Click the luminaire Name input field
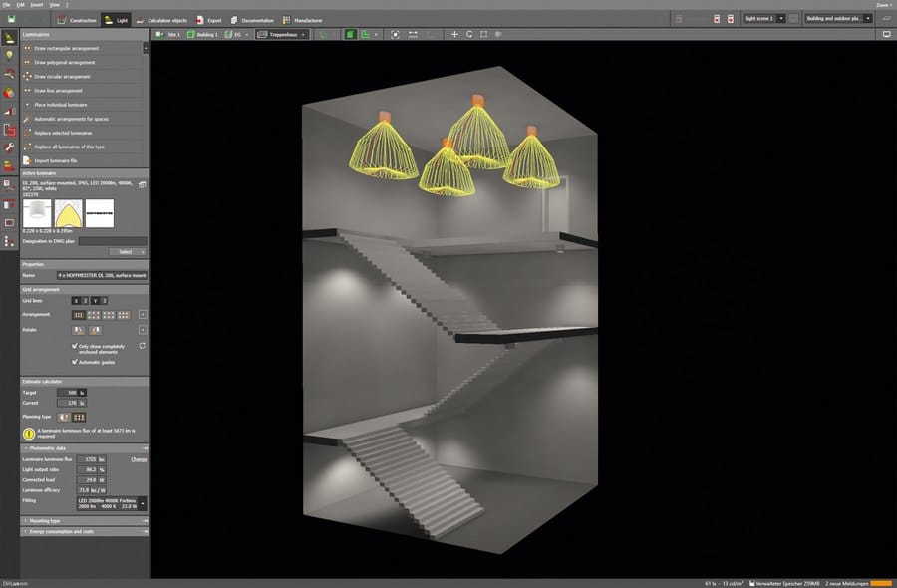 coord(102,275)
